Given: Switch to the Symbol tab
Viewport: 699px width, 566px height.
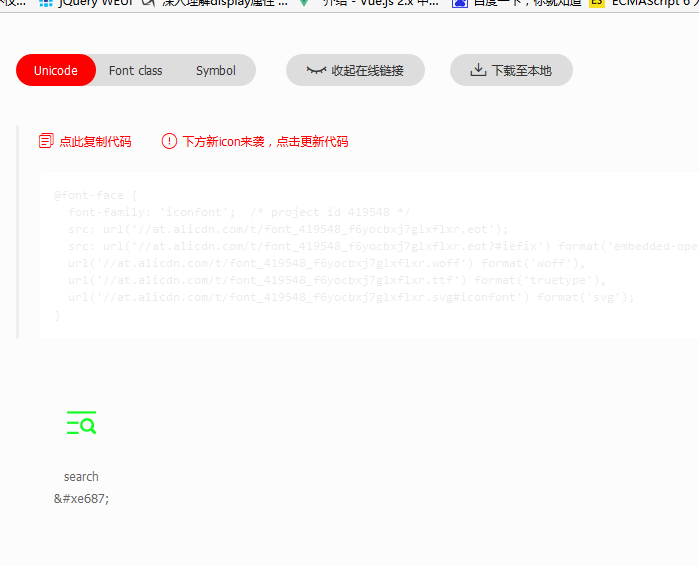Looking at the screenshot, I should (x=216, y=70).
